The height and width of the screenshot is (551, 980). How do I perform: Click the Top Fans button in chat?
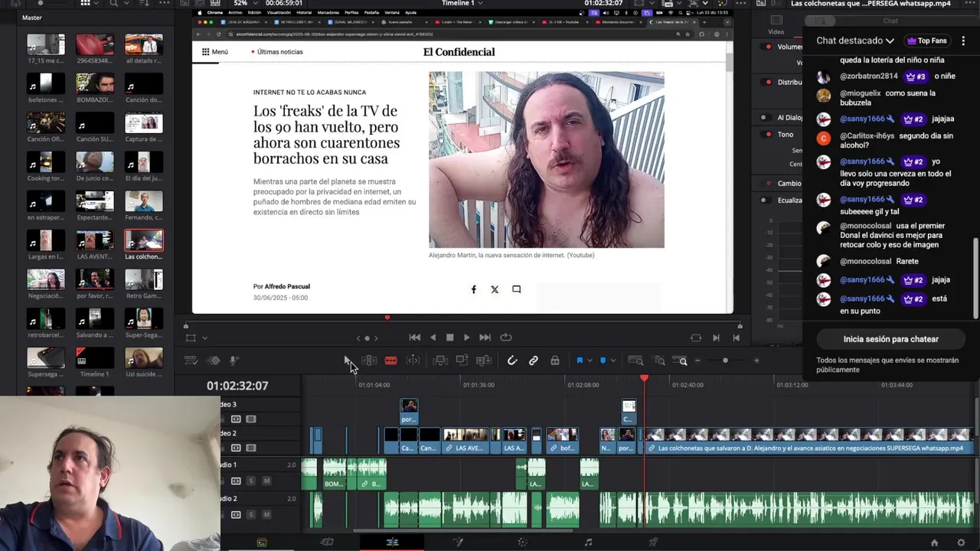point(927,41)
